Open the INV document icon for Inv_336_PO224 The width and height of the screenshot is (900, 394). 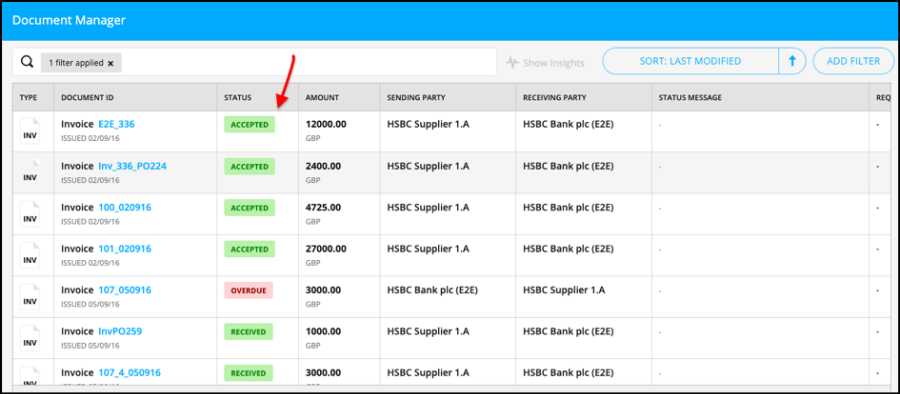(30, 172)
